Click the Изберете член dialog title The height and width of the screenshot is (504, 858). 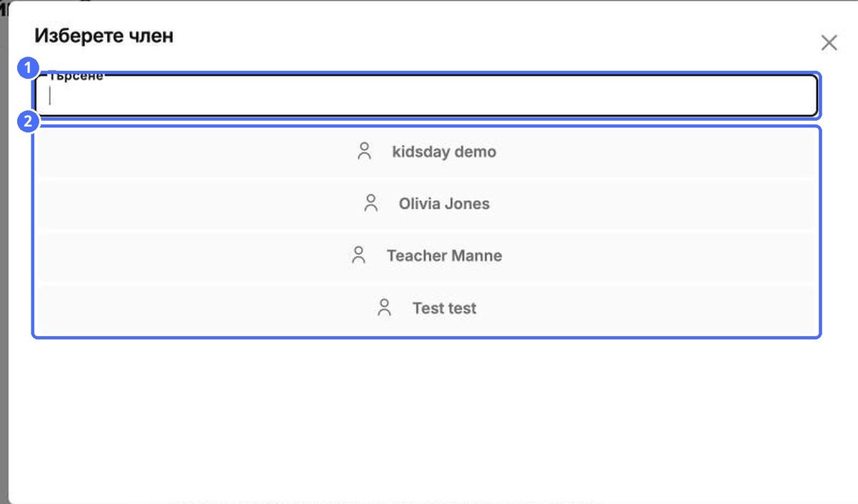[x=104, y=35]
